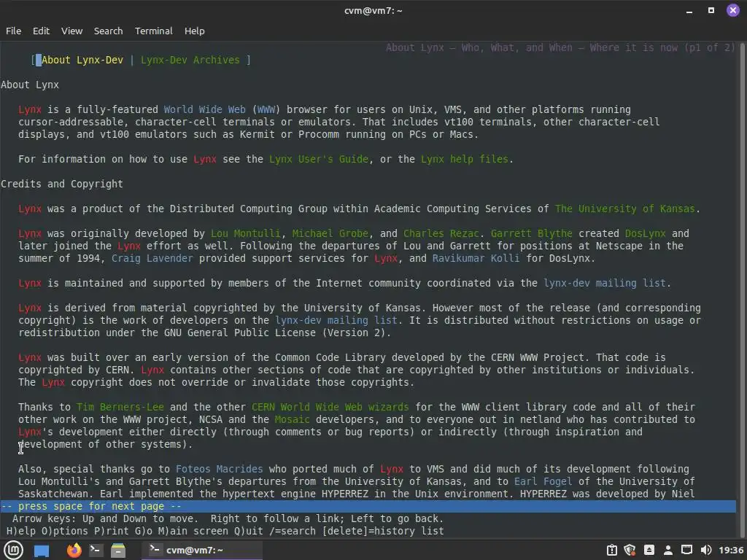Open the Update Manager tray icon
The height and width of the screenshot is (560, 747).
(612, 550)
